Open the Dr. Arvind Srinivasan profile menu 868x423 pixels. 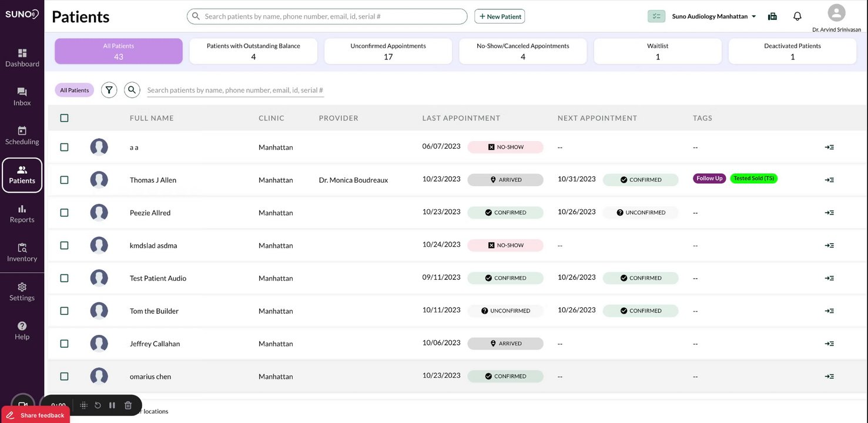(836, 13)
